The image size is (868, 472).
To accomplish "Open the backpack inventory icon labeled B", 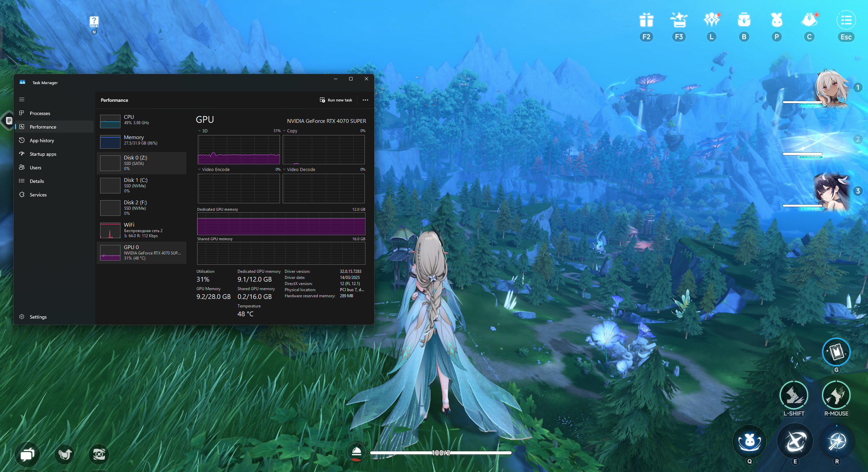I will click(744, 20).
